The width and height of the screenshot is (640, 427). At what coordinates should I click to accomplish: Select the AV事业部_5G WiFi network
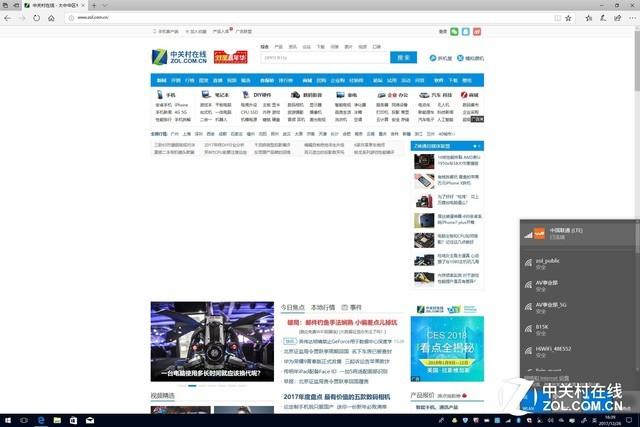pyautogui.click(x=578, y=308)
